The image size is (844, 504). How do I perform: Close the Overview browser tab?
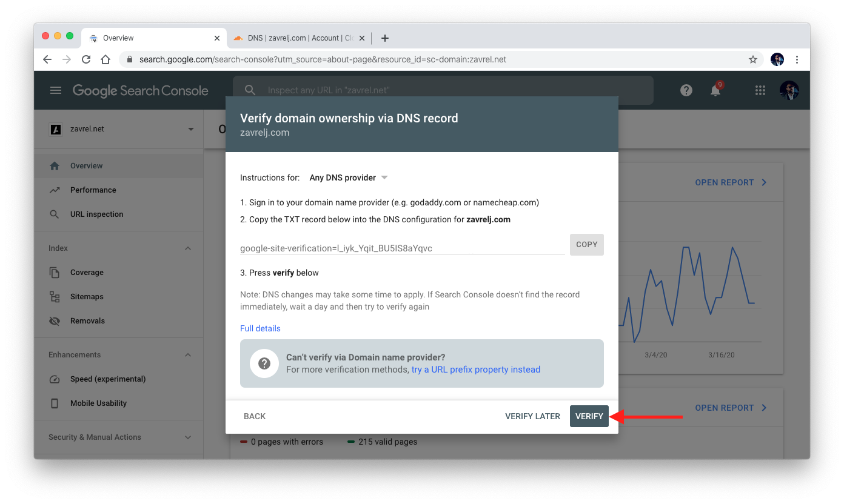[217, 38]
